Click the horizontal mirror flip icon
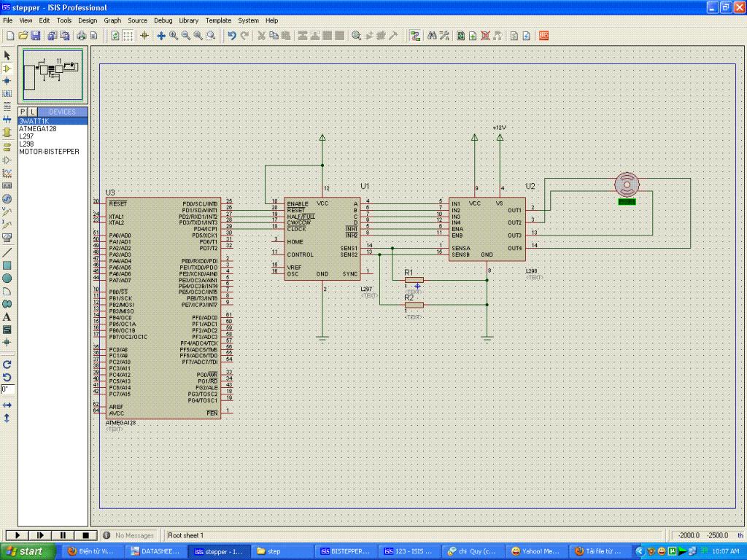Screen dimensions: 747x560 (7, 405)
